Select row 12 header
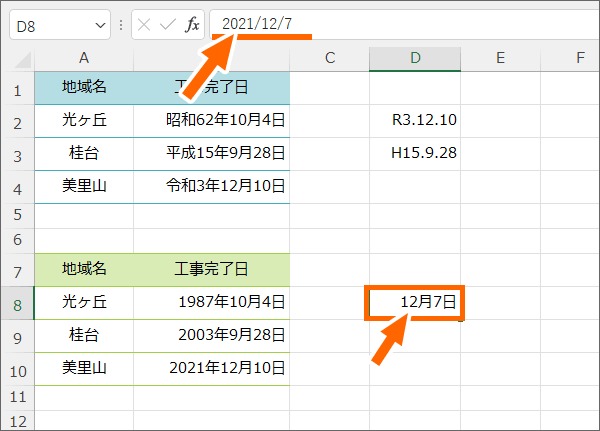The width and height of the screenshot is (600, 431). [x=18, y=421]
